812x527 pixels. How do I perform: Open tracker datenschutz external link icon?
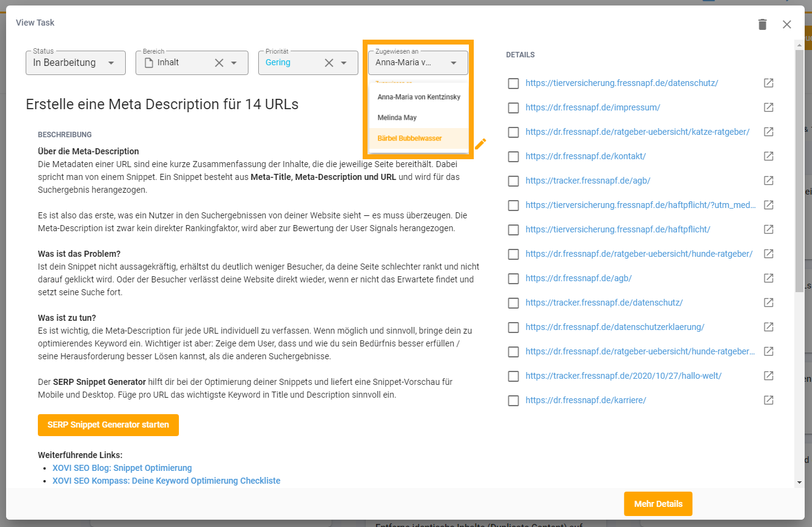pos(769,303)
